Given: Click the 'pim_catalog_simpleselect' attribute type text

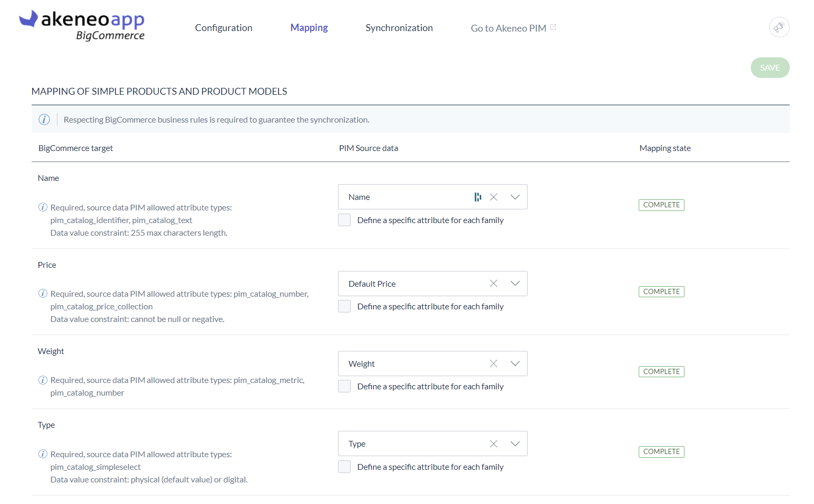Looking at the screenshot, I should (x=95, y=467).
